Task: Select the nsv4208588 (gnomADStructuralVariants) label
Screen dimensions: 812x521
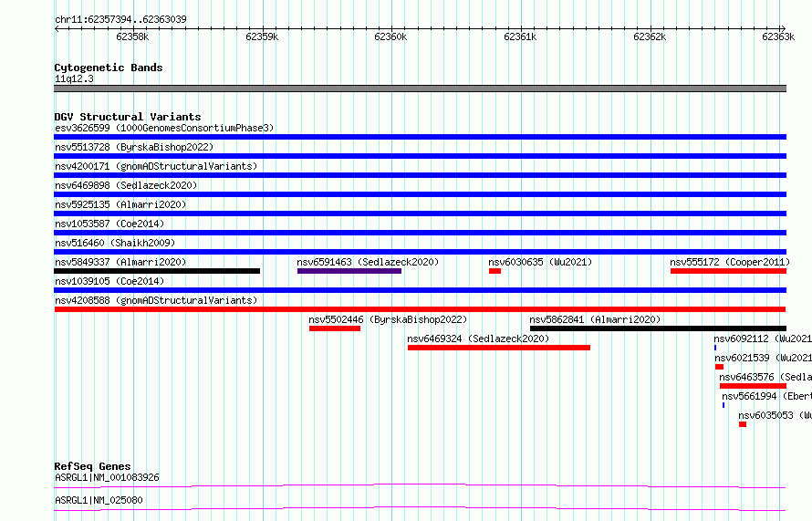Action: pyautogui.click(x=156, y=300)
